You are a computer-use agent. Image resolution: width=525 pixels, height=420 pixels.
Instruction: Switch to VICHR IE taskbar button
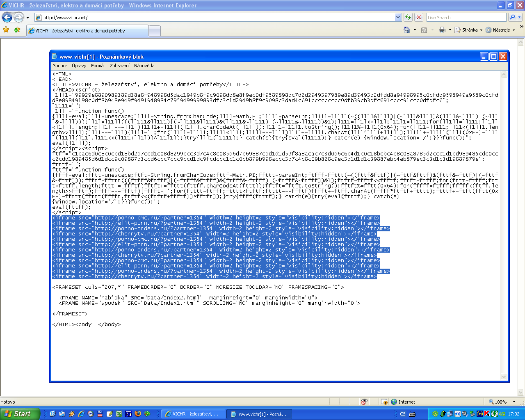193,414
